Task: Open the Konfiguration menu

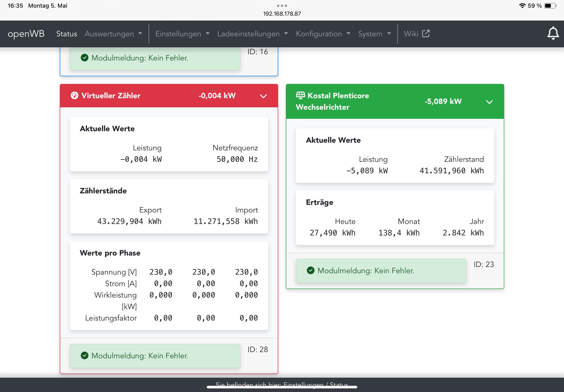Action: coord(323,34)
